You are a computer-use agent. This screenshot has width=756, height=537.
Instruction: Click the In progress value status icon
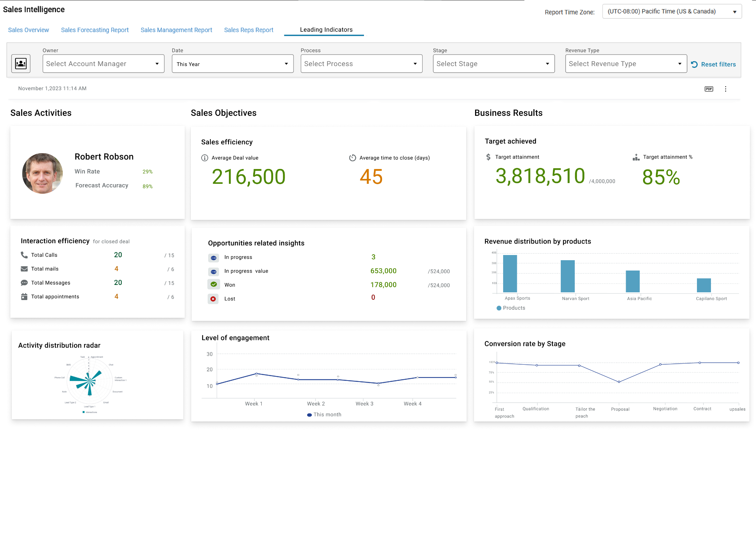tap(213, 272)
